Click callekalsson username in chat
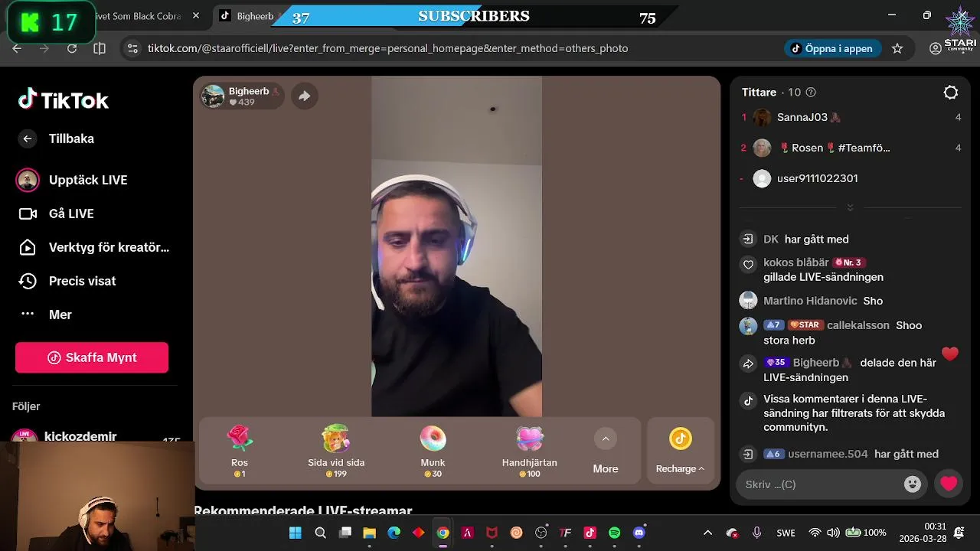Viewport: 980px width, 551px height. pos(858,325)
